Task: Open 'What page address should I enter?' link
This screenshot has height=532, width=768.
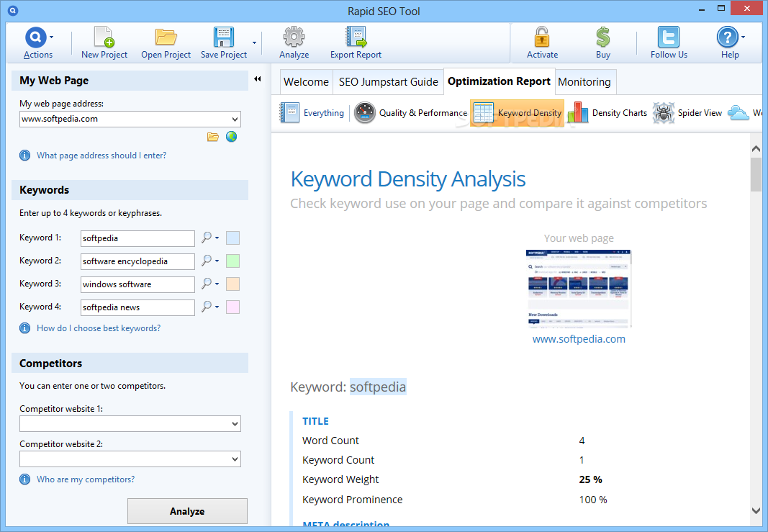Action: point(101,155)
